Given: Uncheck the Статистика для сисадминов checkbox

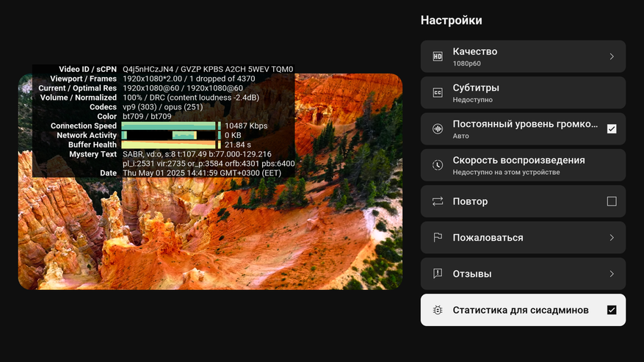Looking at the screenshot, I should tap(612, 310).
